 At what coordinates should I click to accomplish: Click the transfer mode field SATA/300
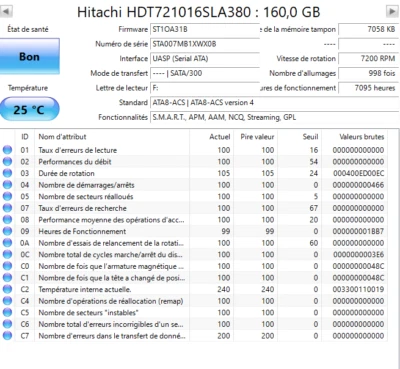coord(205,73)
